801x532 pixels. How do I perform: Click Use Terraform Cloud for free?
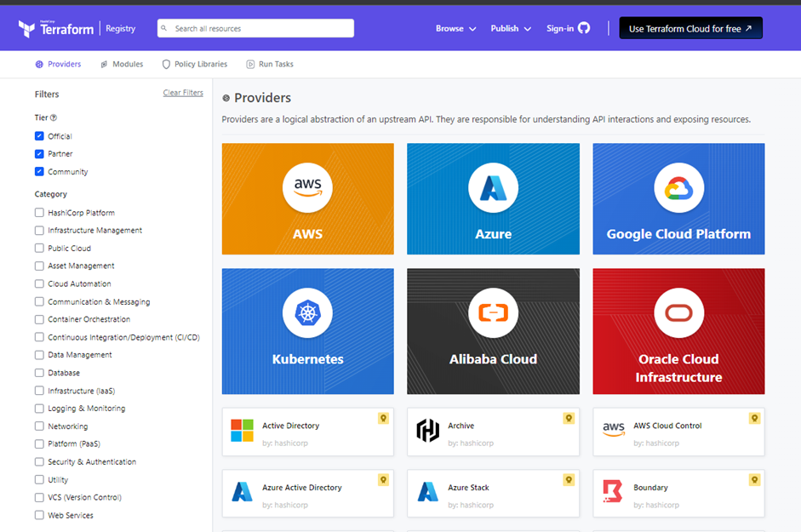point(690,29)
